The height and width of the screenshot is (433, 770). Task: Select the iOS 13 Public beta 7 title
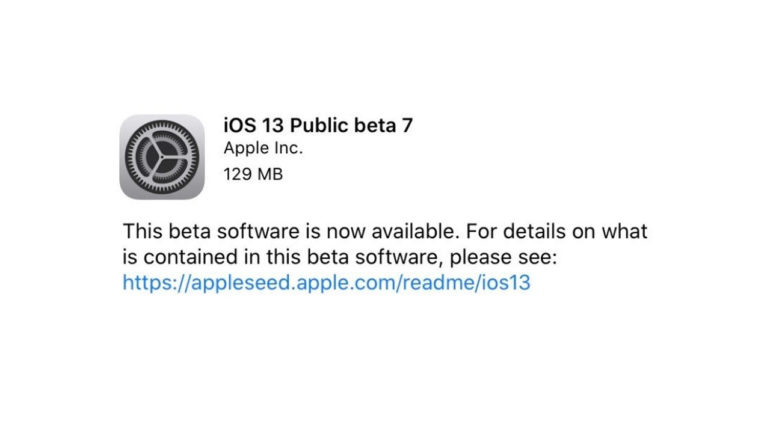click(x=318, y=125)
